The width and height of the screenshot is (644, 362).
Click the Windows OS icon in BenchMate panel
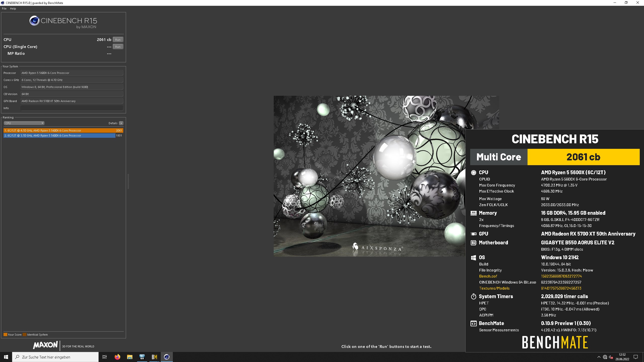tap(473, 258)
